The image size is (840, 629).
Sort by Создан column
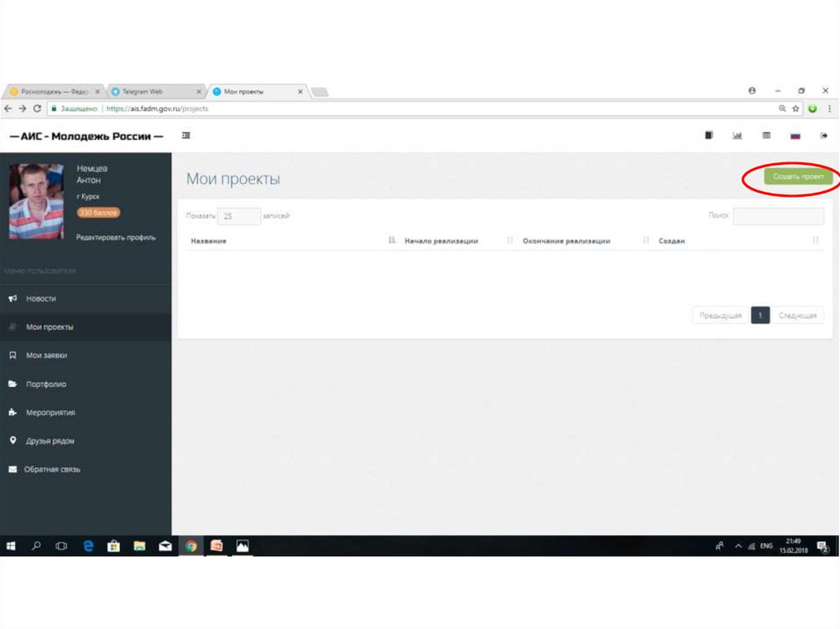pyautogui.click(x=738, y=241)
